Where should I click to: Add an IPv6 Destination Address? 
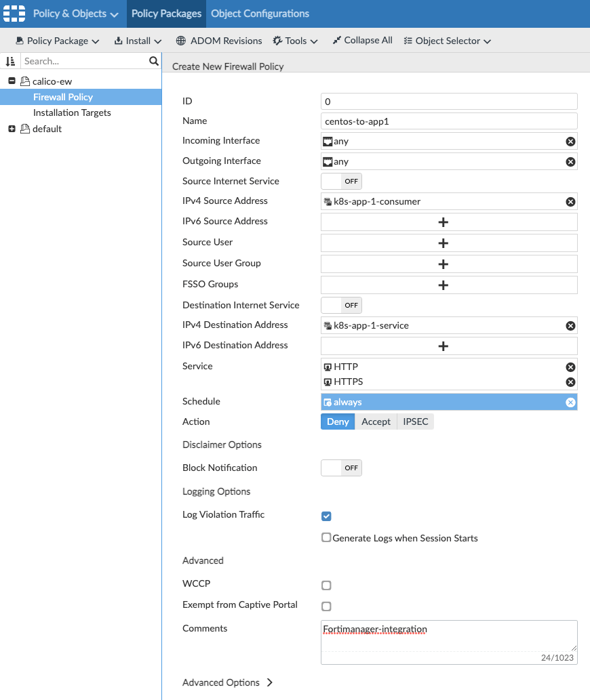[x=443, y=346]
